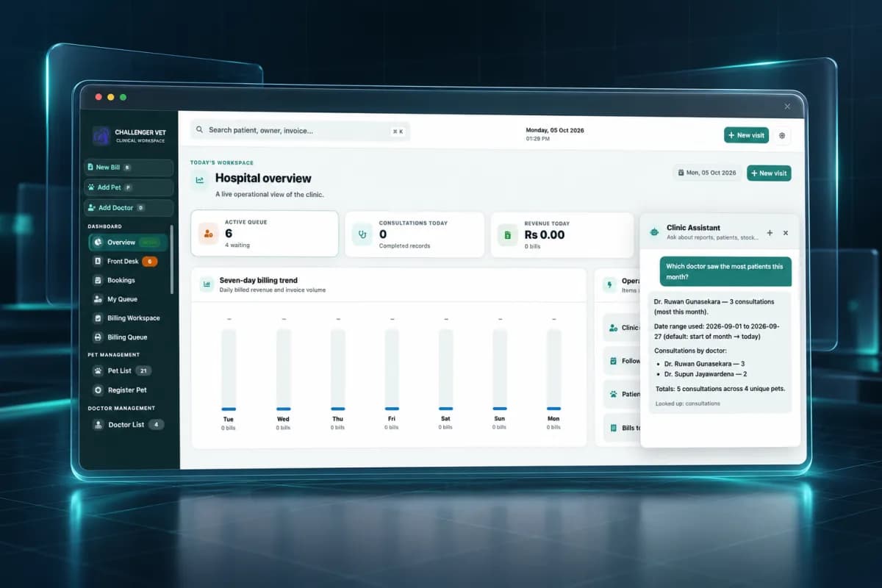The width and height of the screenshot is (882, 588).
Task: Click the ⌘K shortcut hint in search
Action: coord(398,132)
